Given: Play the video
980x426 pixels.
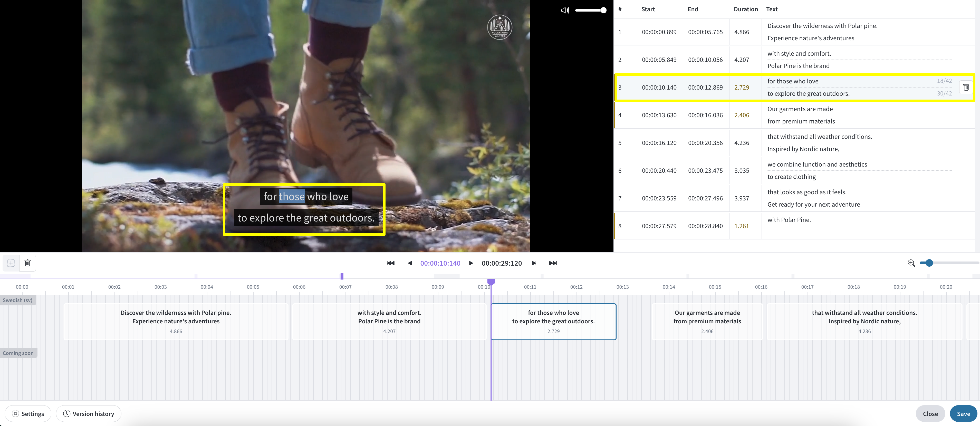Looking at the screenshot, I should click(471, 263).
